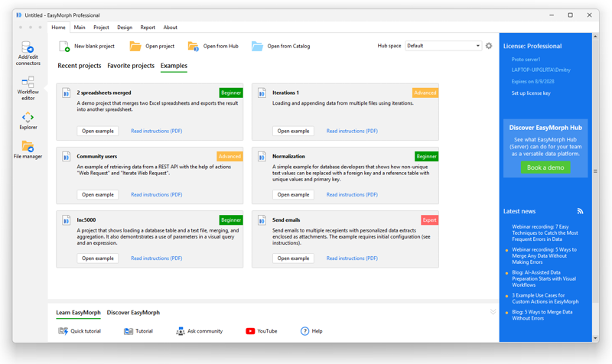Click the Open from Catalog icon
Viewport: 612px width, 364px height.
coord(257,46)
